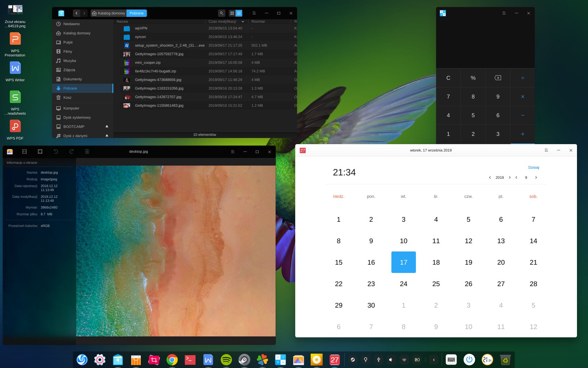Show image at 1:1 scale
Image resolution: width=588 pixels, height=368 pixels.
pyautogui.click(x=24, y=151)
